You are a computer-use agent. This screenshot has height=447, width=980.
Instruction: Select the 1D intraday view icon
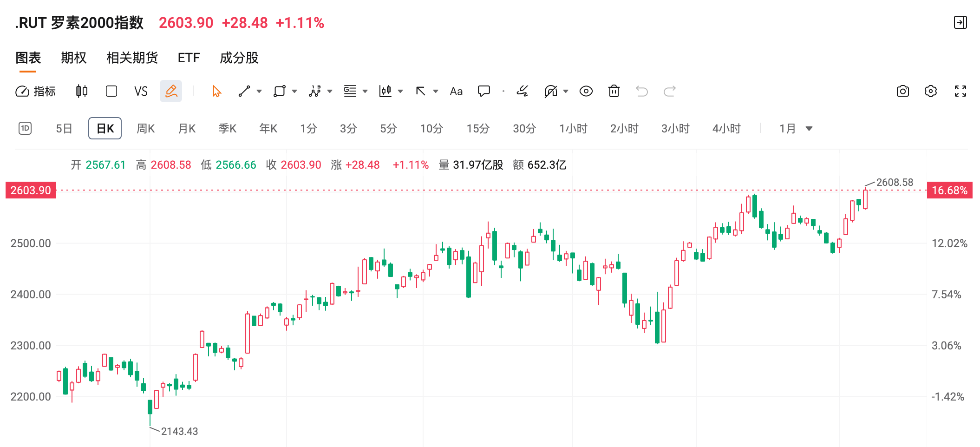click(25, 128)
